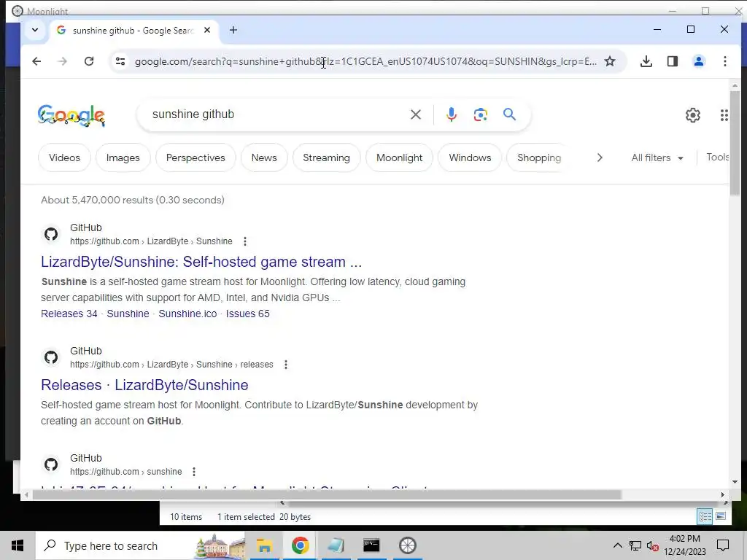Click the page vertical scrollbar thumb
This screenshot has width=747, height=560.
click(x=735, y=142)
